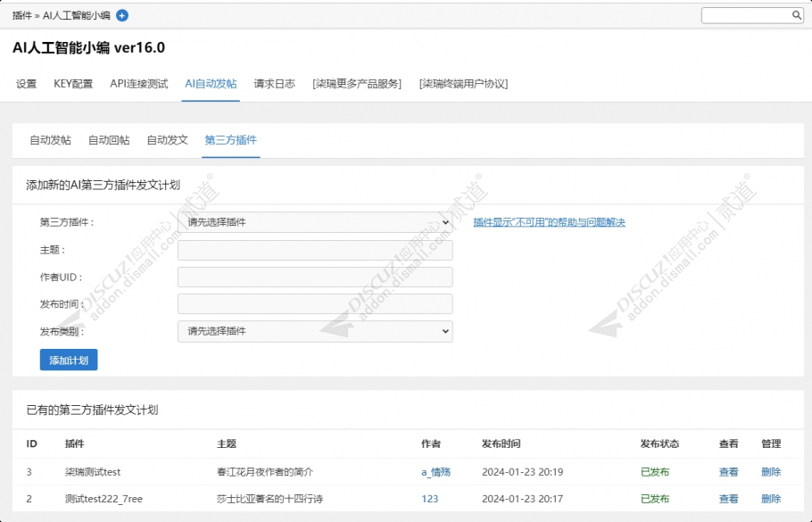Click 删除 for plan ID 2
Viewport: 812px width, 522px height.
click(x=771, y=499)
